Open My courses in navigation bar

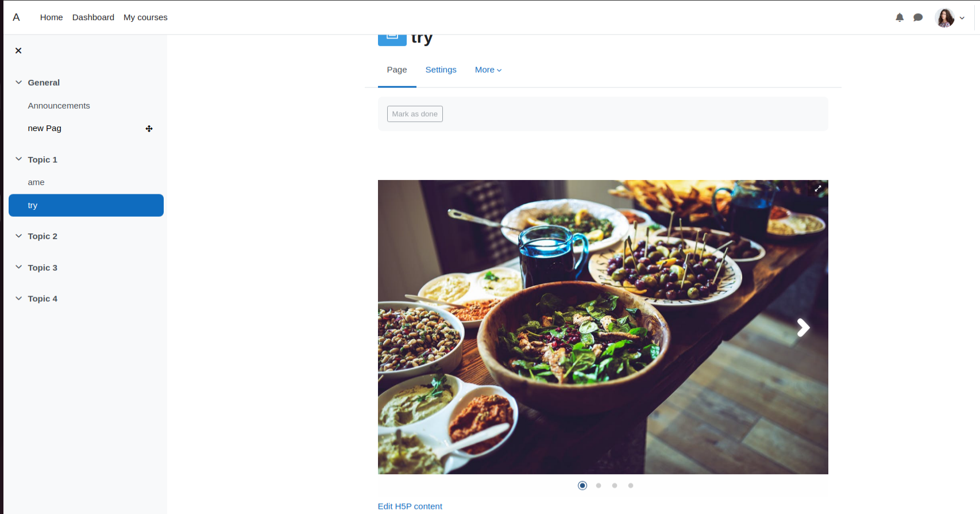145,17
